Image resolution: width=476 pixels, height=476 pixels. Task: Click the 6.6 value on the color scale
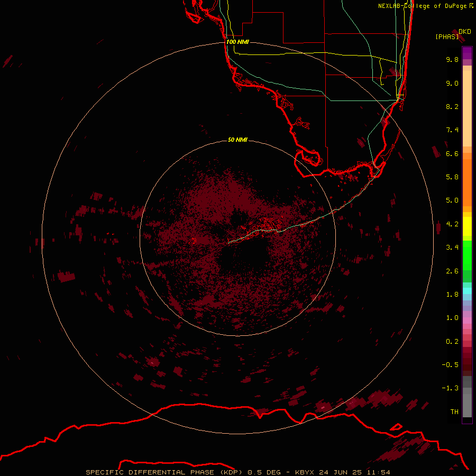coord(452,153)
